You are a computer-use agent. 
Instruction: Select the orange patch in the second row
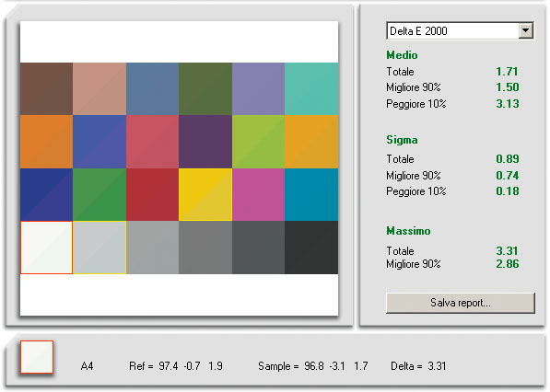[46, 142]
